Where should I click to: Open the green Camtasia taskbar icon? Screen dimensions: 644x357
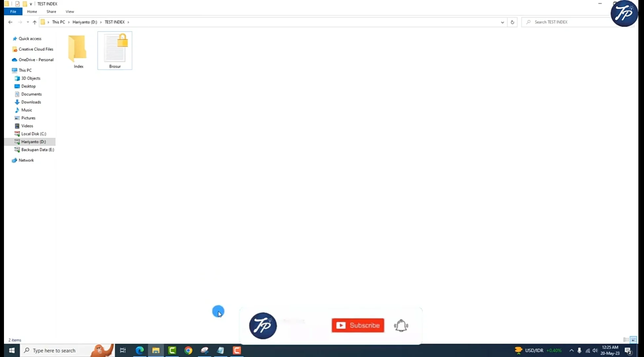point(172,350)
